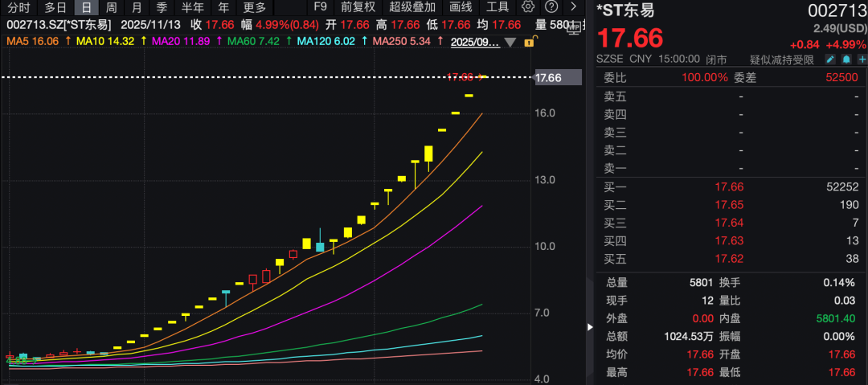This screenshot has height=385, width=868.
Task: Expand the 更多 period options
Action: (254, 7)
